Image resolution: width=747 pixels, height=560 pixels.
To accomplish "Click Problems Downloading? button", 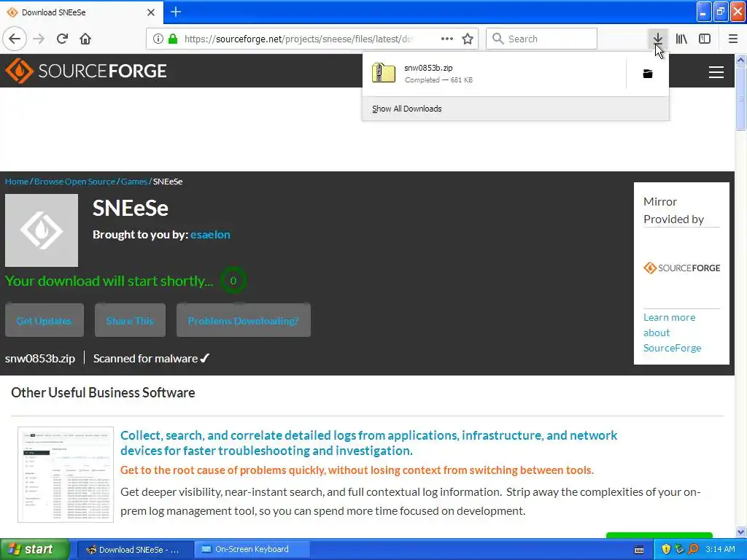I will (244, 321).
